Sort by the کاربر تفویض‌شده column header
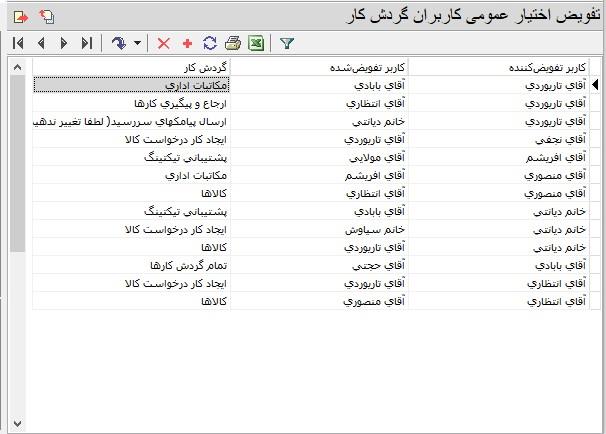 click(x=320, y=67)
